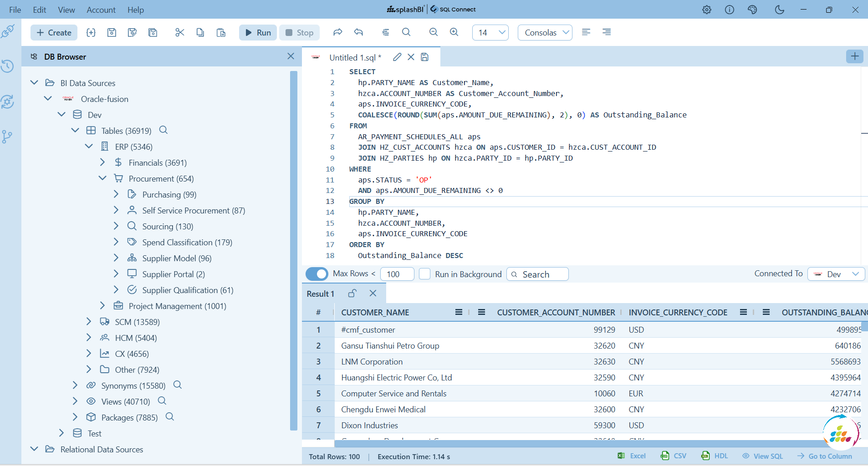Click the save icon on the Untitled 1.sql tab

click(x=424, y=57)
